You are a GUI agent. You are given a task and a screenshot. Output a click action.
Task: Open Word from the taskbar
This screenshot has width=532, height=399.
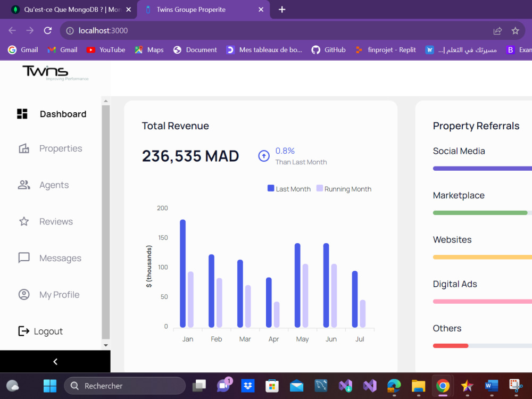[491, 386]
